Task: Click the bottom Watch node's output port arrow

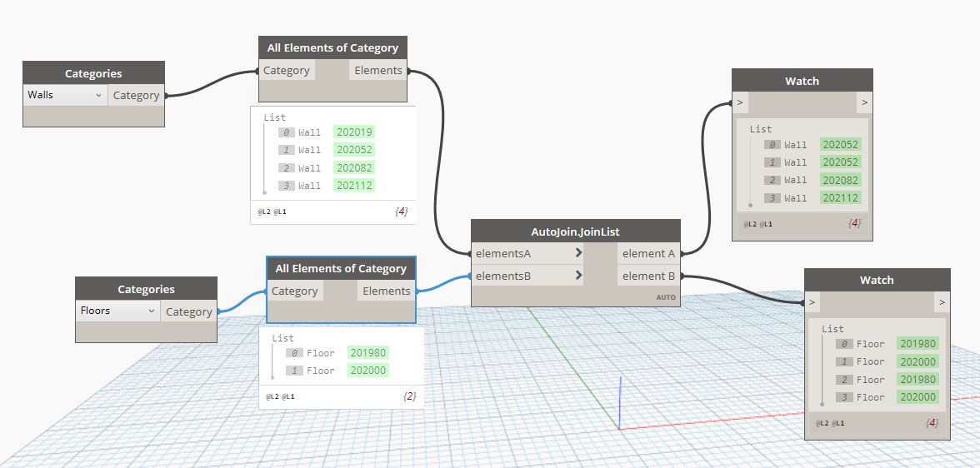Action: 942,302
